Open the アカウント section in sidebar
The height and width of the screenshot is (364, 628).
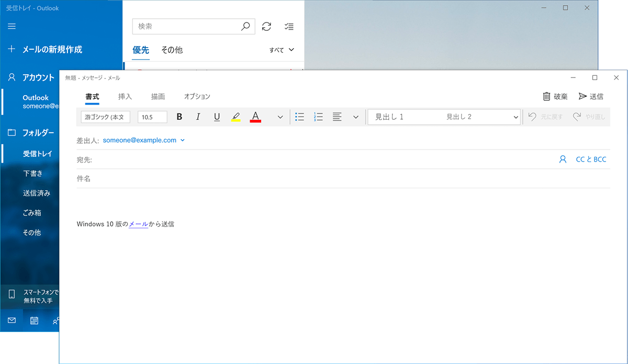(30, 77)
